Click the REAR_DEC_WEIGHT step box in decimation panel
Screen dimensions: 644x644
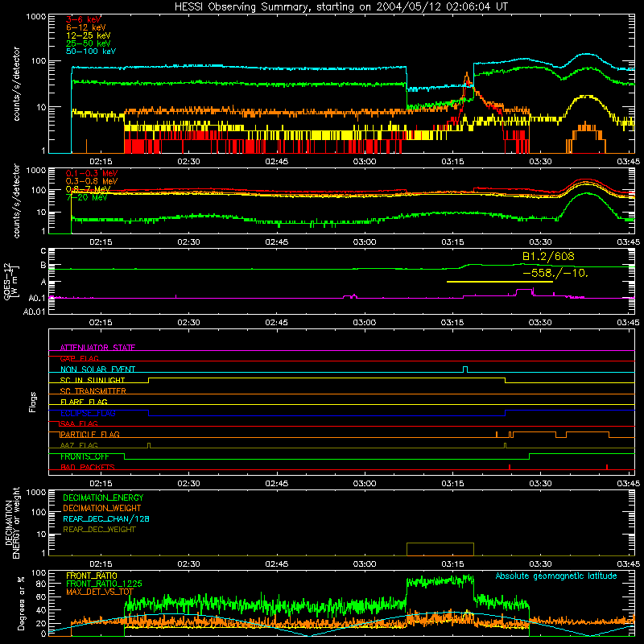[440, 549]
